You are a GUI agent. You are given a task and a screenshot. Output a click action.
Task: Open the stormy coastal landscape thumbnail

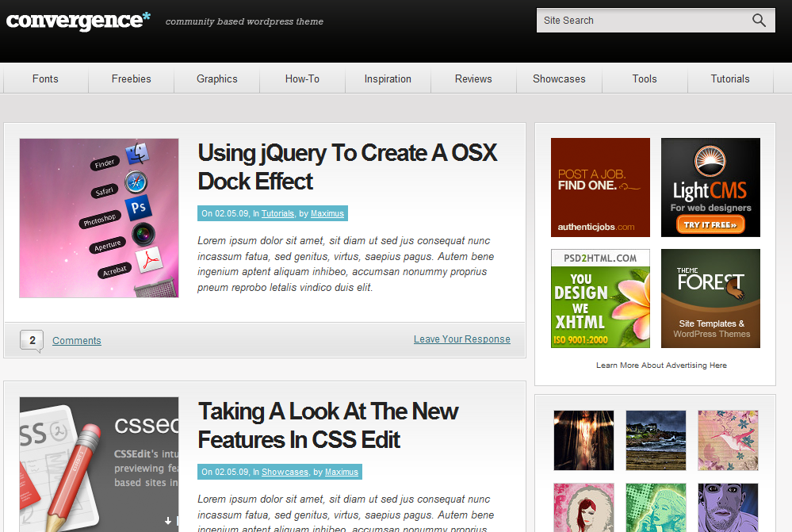[x=656, y=441]
